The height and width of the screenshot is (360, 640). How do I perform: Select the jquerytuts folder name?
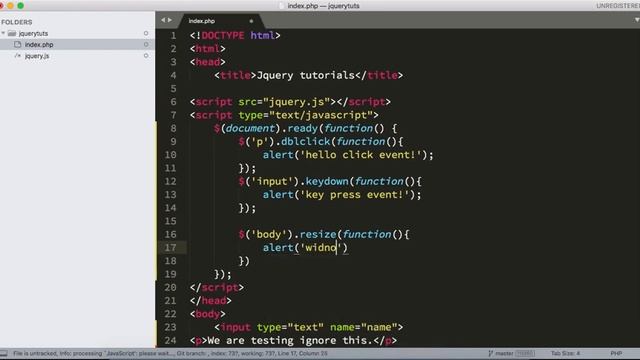[33, 33]
